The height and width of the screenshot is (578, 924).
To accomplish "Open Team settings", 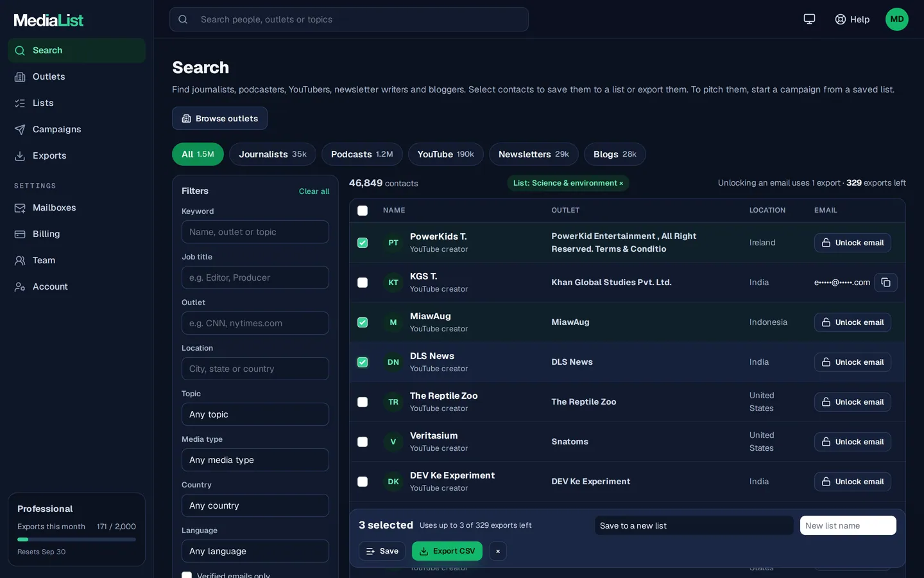I will click(76, 260).
